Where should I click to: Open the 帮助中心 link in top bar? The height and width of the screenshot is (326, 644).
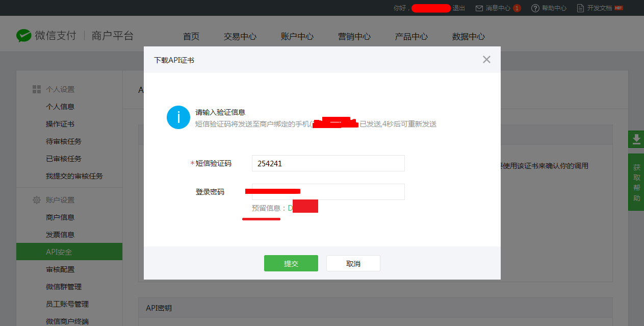pos(554,8)
